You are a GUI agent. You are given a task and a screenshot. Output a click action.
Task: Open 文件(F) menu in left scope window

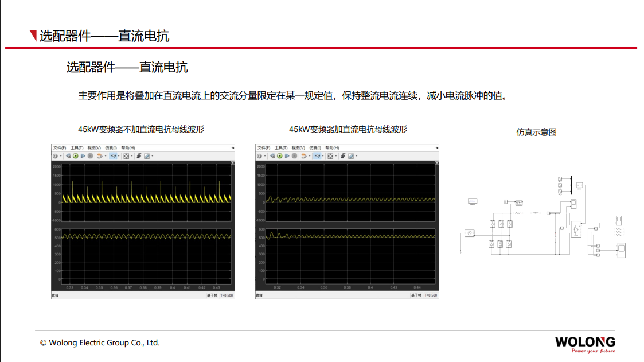click(x=60, y=147)
